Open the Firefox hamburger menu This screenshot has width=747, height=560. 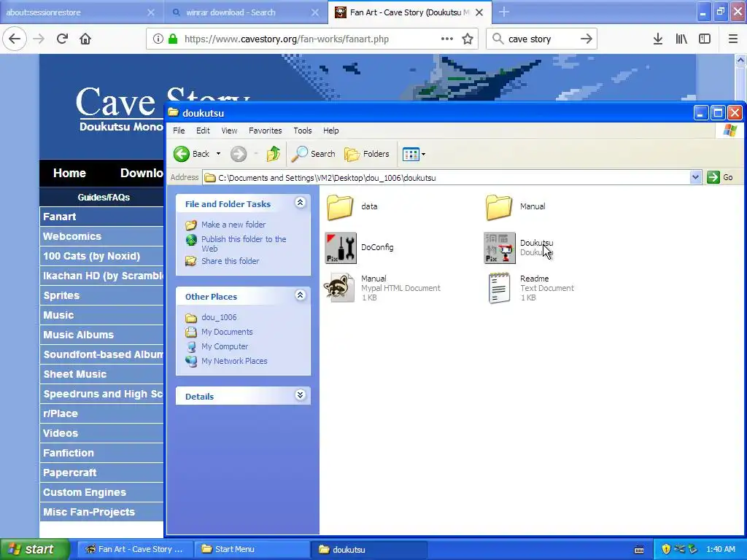point(732,39)
